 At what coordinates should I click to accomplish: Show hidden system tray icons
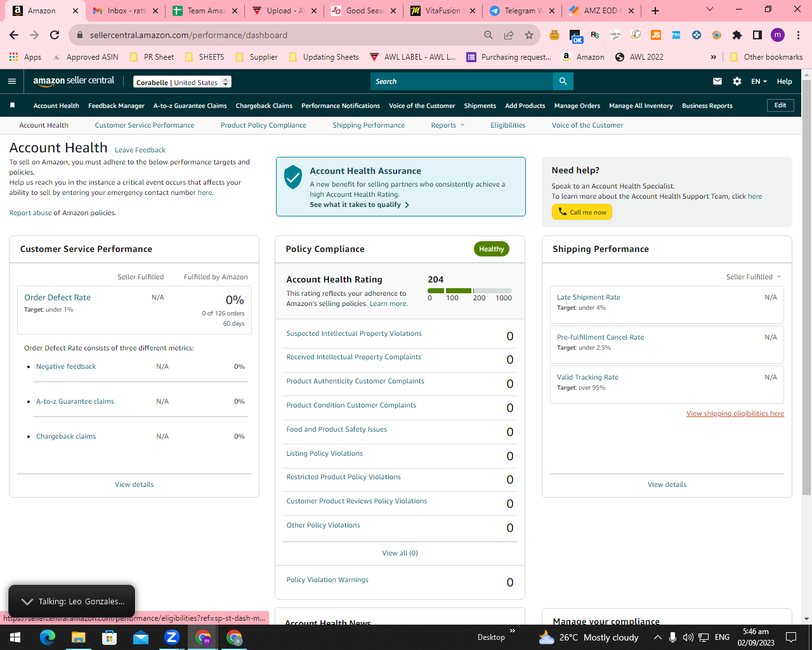tap(658, 637)
